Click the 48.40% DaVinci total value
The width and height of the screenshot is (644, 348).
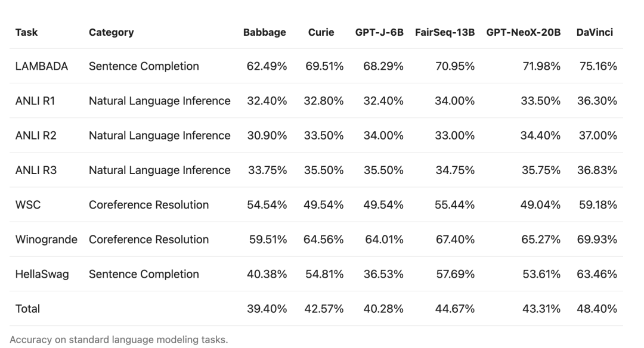tap(597, 308)
